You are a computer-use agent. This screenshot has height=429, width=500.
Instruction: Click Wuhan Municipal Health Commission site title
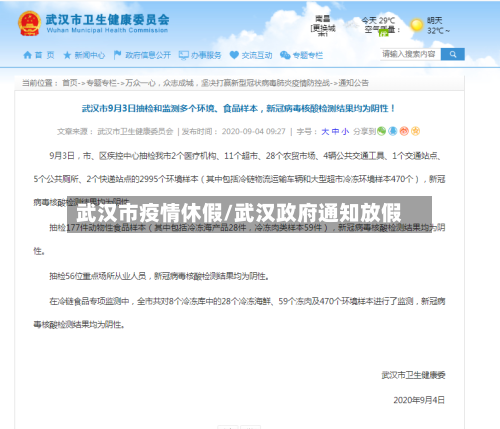107,24
